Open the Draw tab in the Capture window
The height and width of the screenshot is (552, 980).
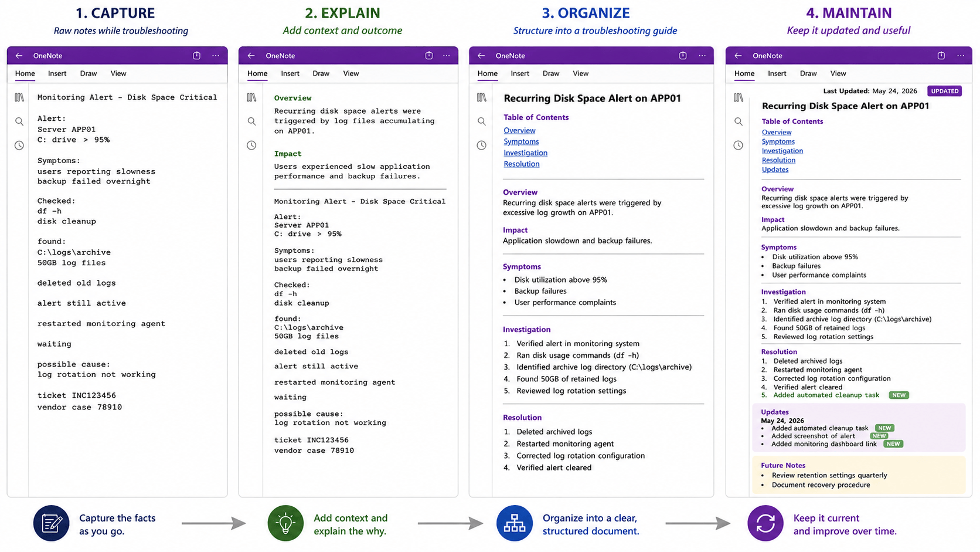tap(89, 73)
